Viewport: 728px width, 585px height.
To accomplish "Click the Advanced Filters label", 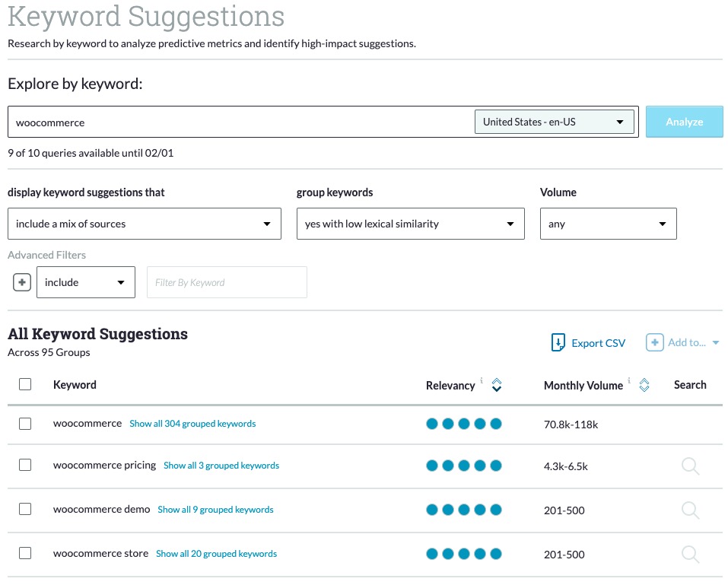I will 47,255.
